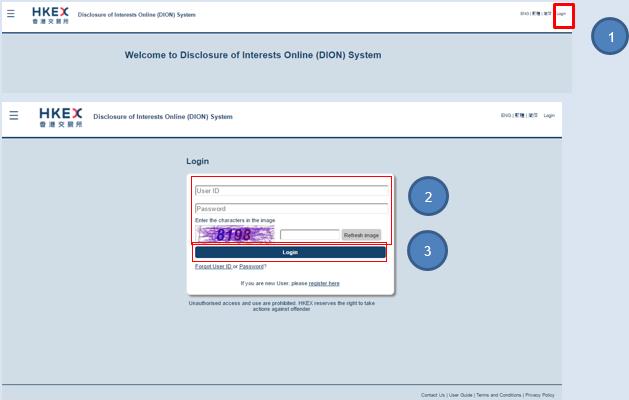Click the red-highlighted Login link on Welcome page
Viewport: 629px width, 400px height.
pyautogui.click(x=566, y=14)
